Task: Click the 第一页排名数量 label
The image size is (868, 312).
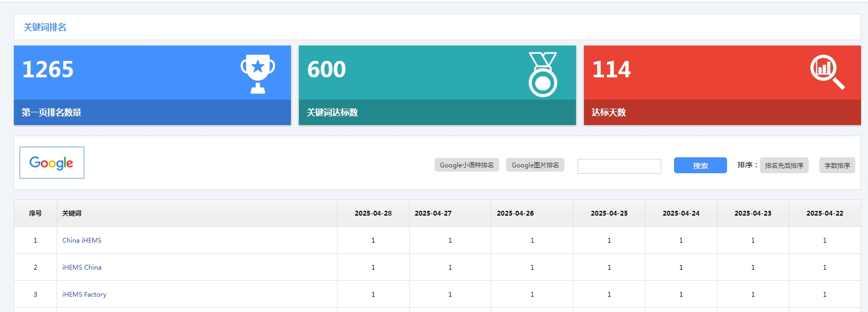Action: tap(51, 112)
